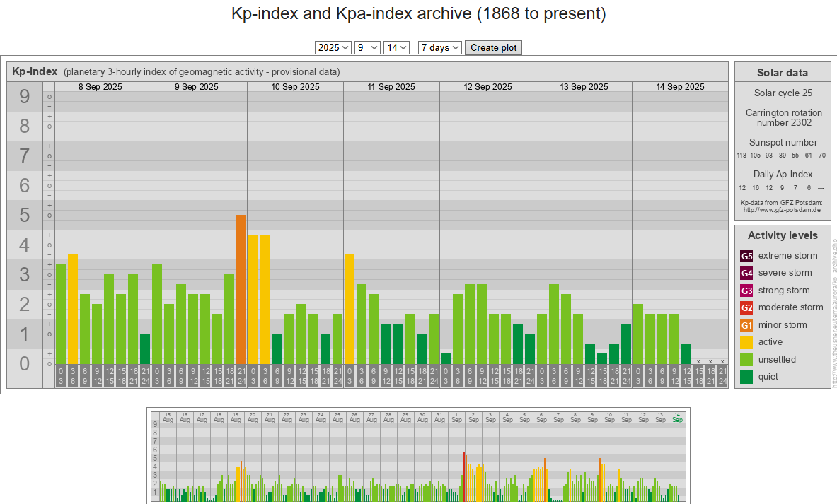837x504 pixels.
Task: Click the green 14 Sep label in overview chart
Action: click(x=677, y=417)
